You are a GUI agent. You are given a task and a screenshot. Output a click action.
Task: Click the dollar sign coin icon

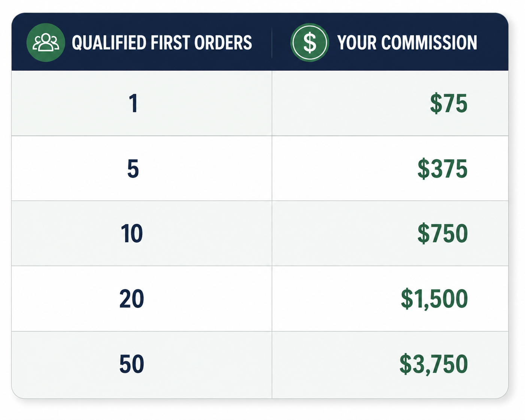pyautogui.click(x=310, y=43)
